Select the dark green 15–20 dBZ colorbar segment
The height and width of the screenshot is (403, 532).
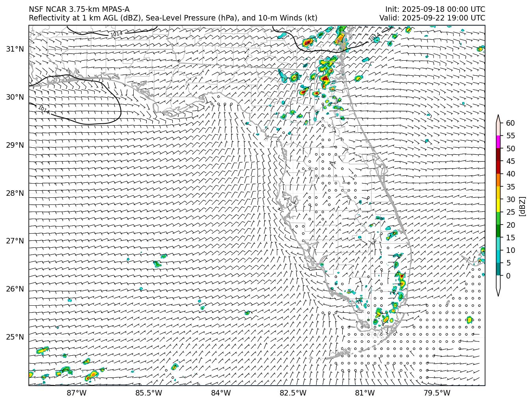pos(498,231)
